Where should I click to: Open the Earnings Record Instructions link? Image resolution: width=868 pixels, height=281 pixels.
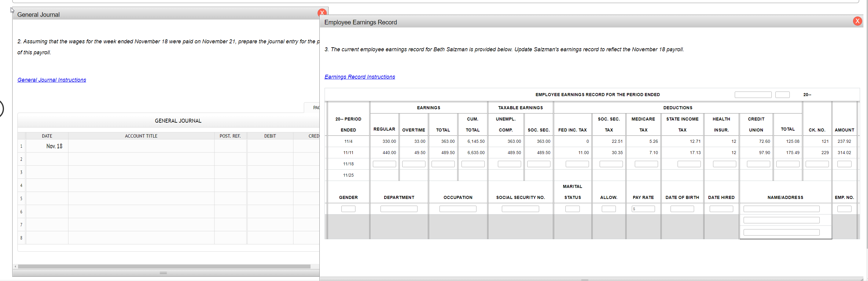tap(359, 77)
